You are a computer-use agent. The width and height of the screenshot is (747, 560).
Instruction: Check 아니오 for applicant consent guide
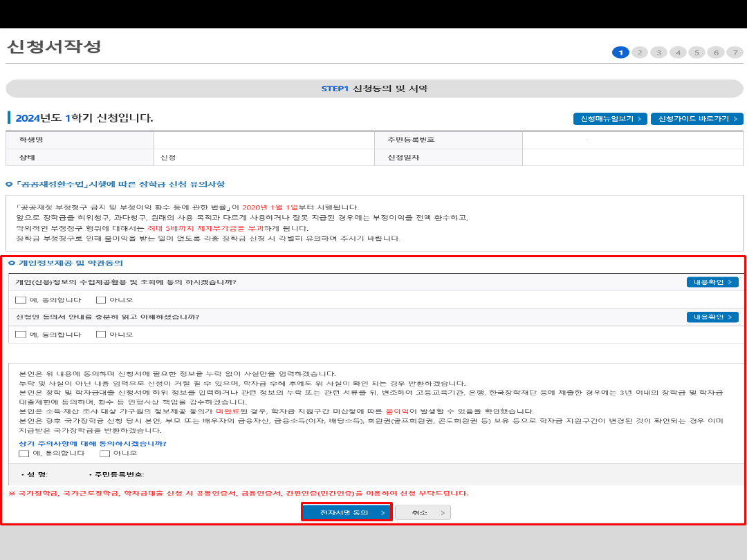(x=101, y=335)
